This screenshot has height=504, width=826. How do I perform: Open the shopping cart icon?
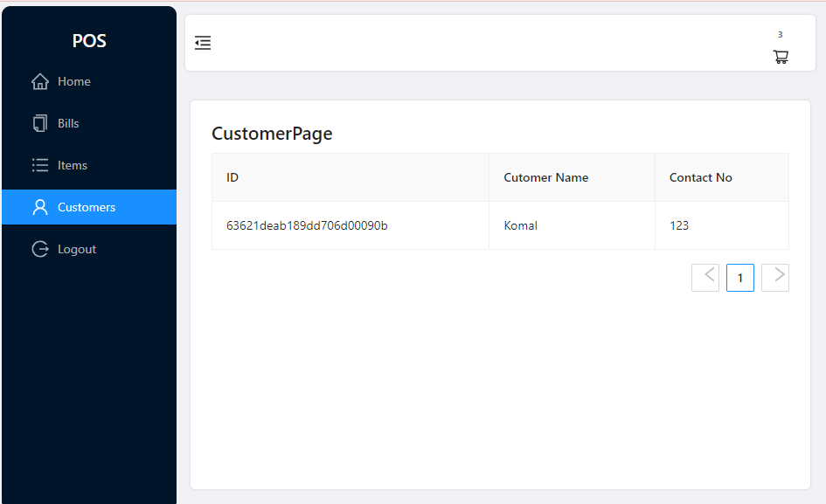(781, 57)
